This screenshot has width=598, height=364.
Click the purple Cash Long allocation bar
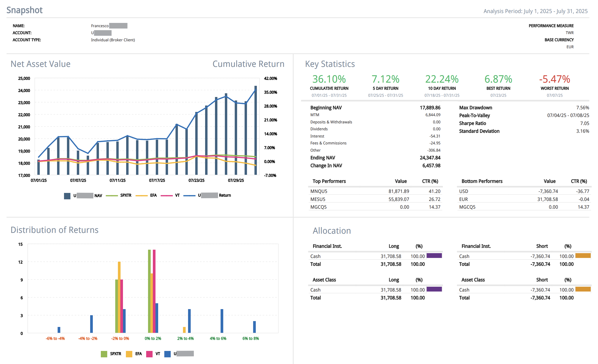[434, 256]
